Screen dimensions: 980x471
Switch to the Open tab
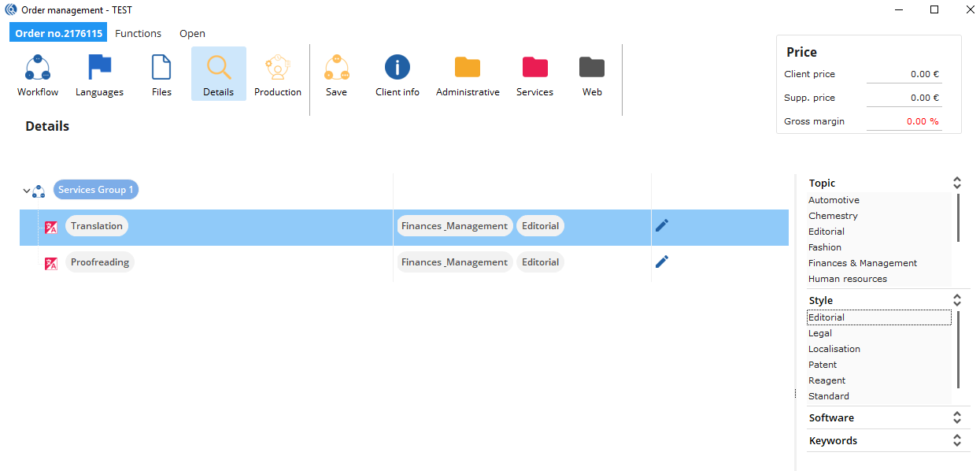[x=192, y=34]
